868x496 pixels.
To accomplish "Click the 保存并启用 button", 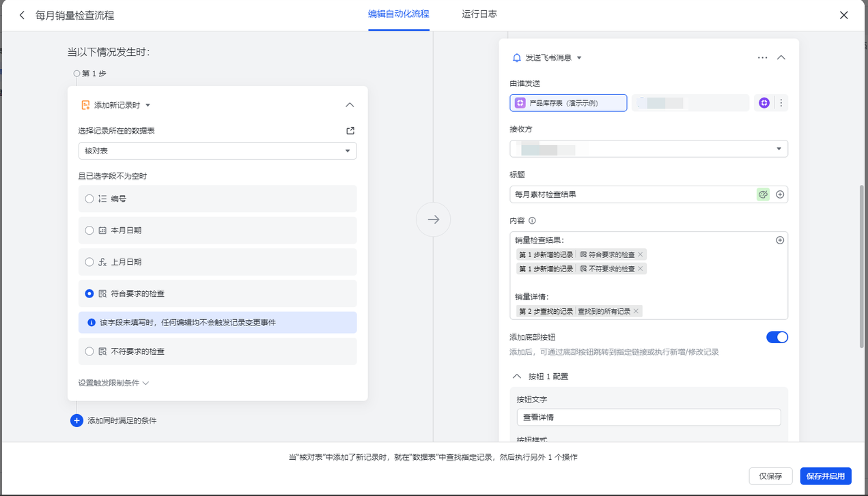I will (x=825, y=476).
